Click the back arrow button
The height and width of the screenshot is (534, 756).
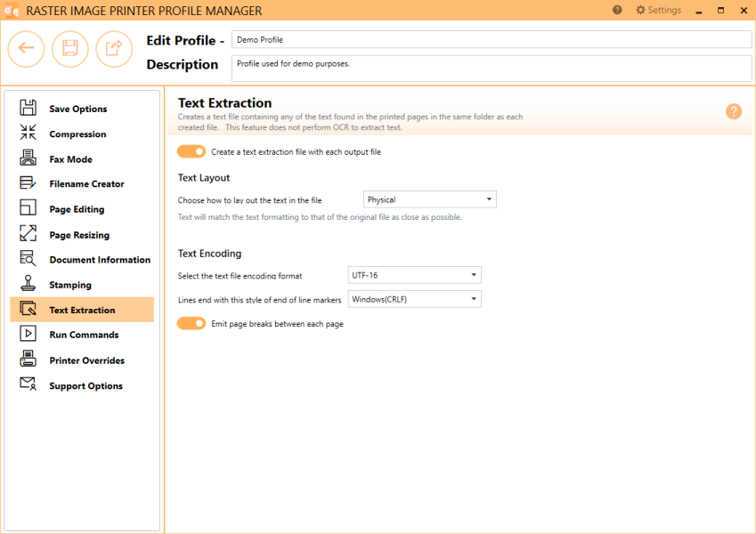coord(26,49)
